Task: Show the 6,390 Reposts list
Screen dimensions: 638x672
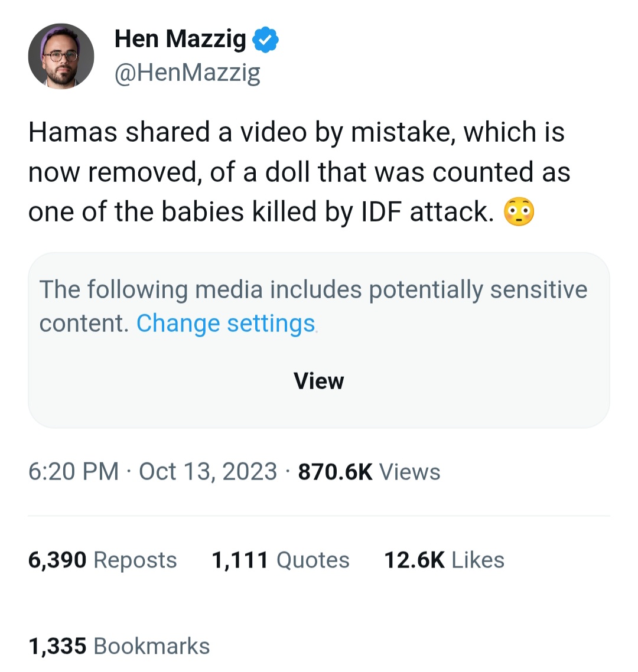Action: [102, 560]
